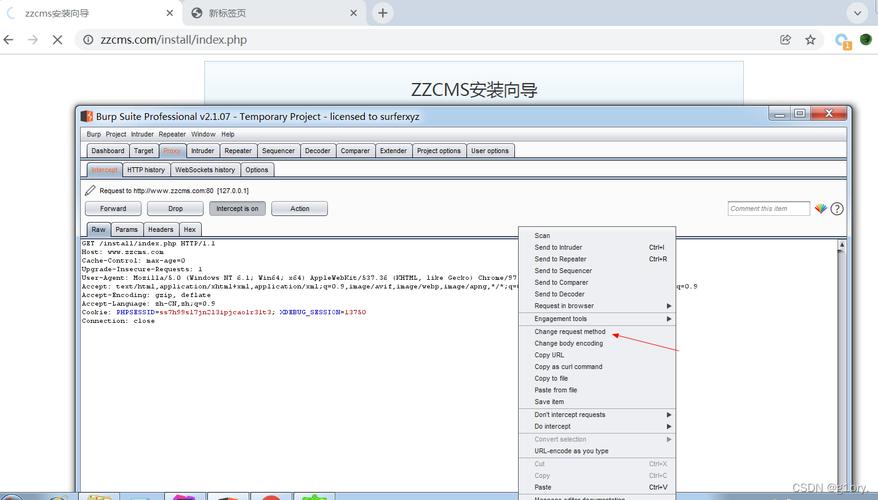
Task: Expand the Do intercept submenu
Action: 597,427
